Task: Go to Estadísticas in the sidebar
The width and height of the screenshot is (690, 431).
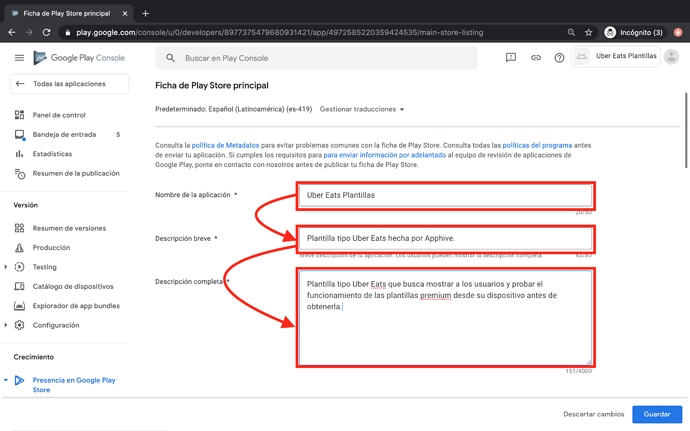Action: (52, 154)
